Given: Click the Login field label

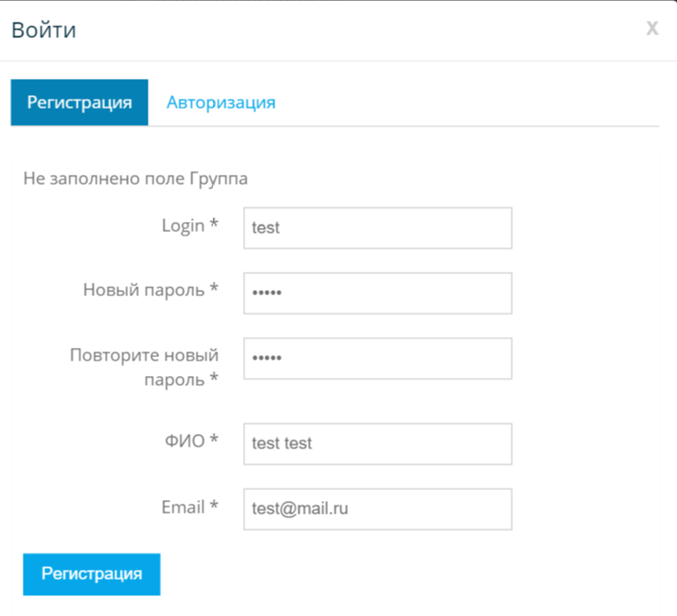Looking at the screenshot, I should 182,226.
